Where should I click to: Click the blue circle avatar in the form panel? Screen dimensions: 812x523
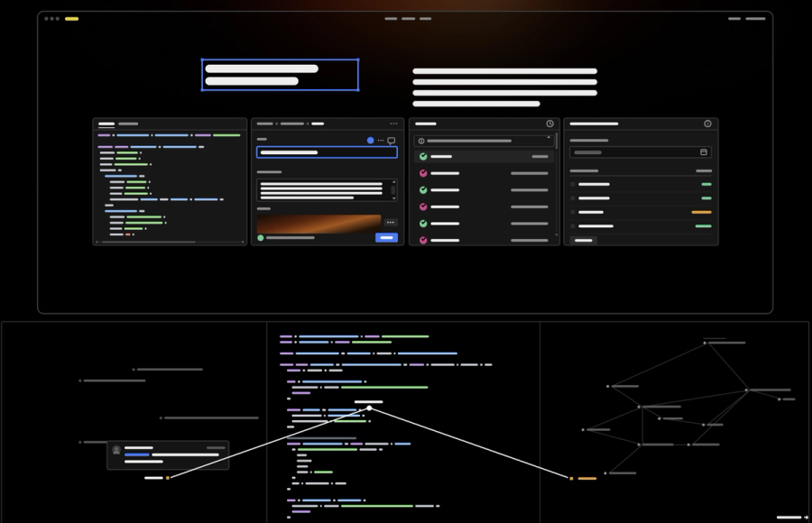point(370,141)
